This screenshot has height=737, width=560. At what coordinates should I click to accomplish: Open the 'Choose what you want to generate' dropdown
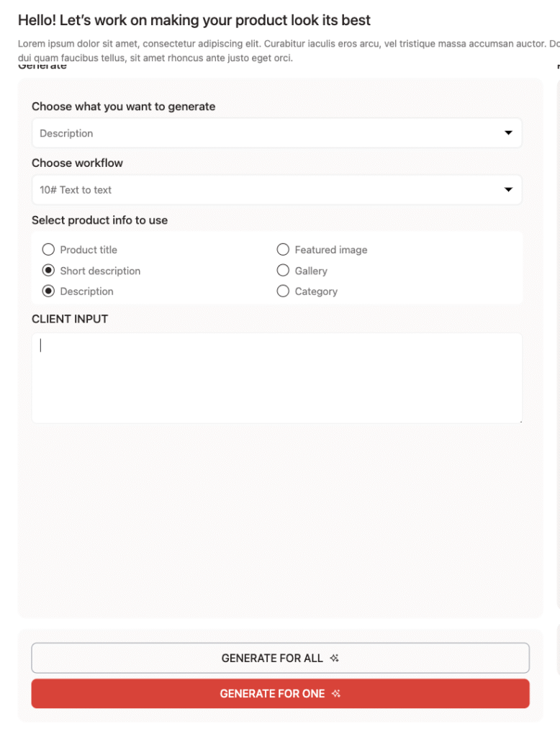pyautogui.click(x=276, y=133)
